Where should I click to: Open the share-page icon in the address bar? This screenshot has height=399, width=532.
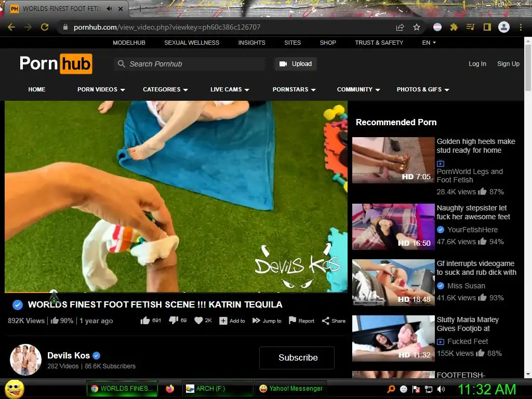click(x=400, y=27)
